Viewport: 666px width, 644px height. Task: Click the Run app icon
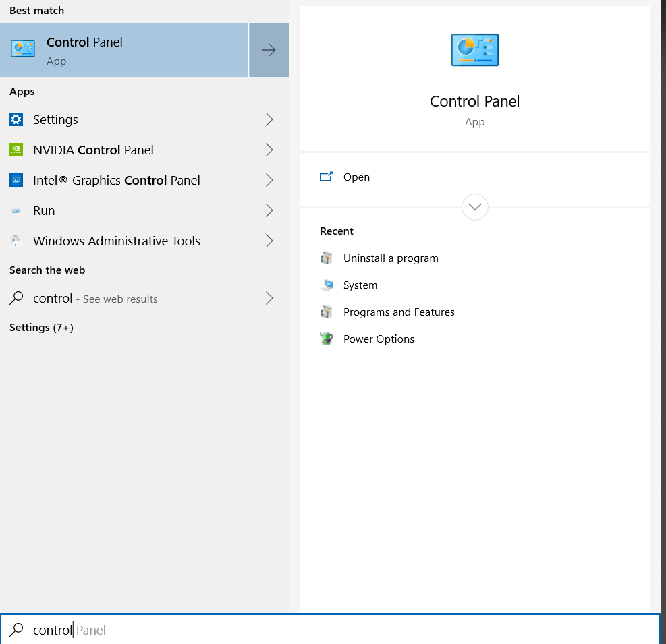[16, 210]
